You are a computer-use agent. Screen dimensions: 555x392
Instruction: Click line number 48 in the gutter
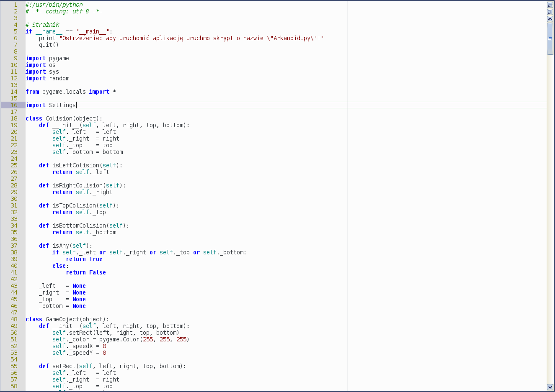coord(14,319)
